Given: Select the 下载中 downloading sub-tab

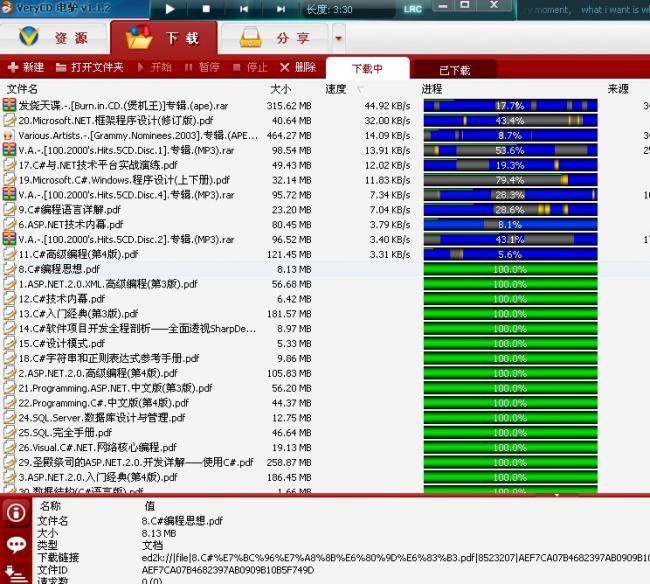Looking at the screenshot, I should coord(368,68).
